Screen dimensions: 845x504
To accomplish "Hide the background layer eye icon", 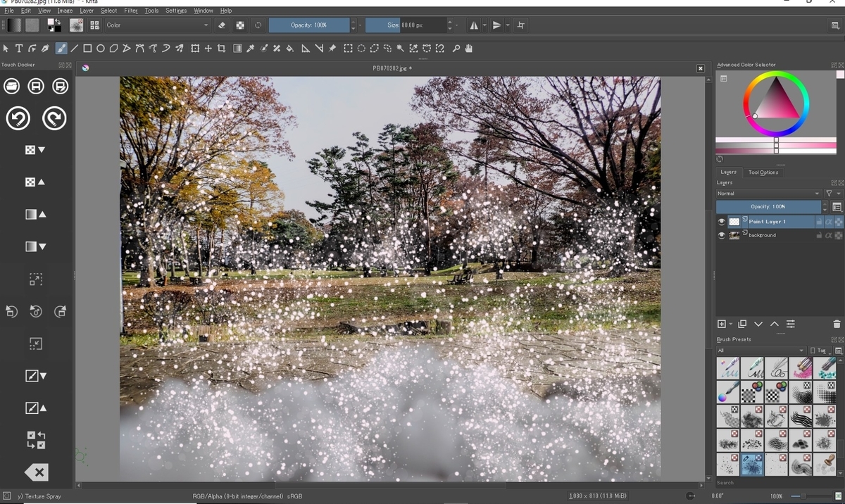I will pyautogui.click(x=721, y=235).
